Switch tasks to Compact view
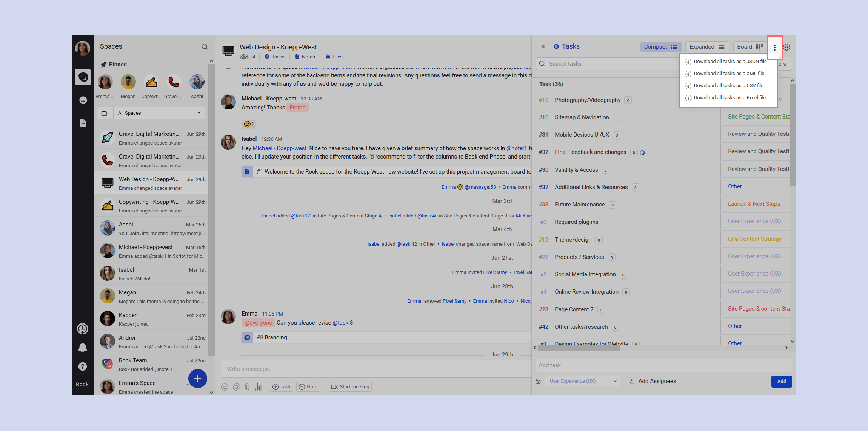Image resolution: width=868 pixels, height=431 pixels. [x=660, y=47]
